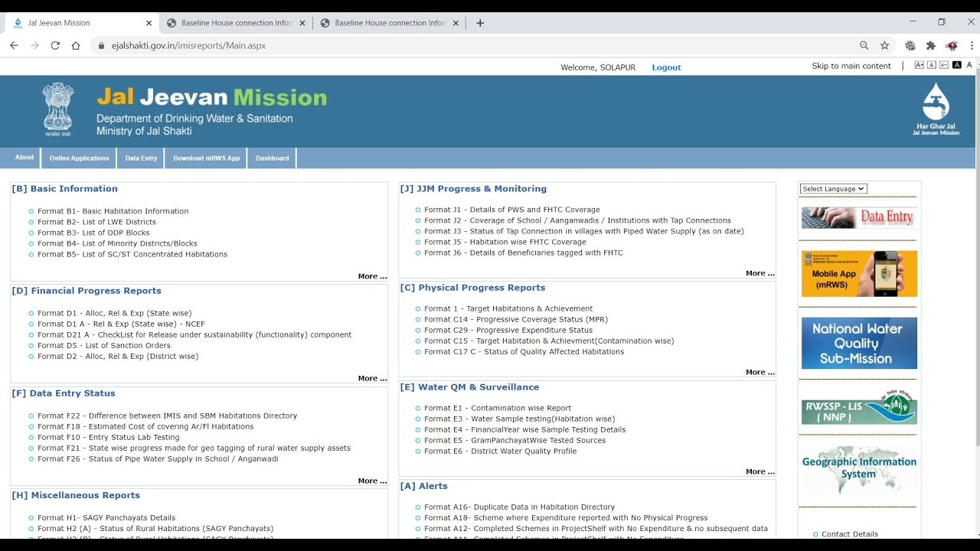Open the Dashboard menu item

pos(273,158)
